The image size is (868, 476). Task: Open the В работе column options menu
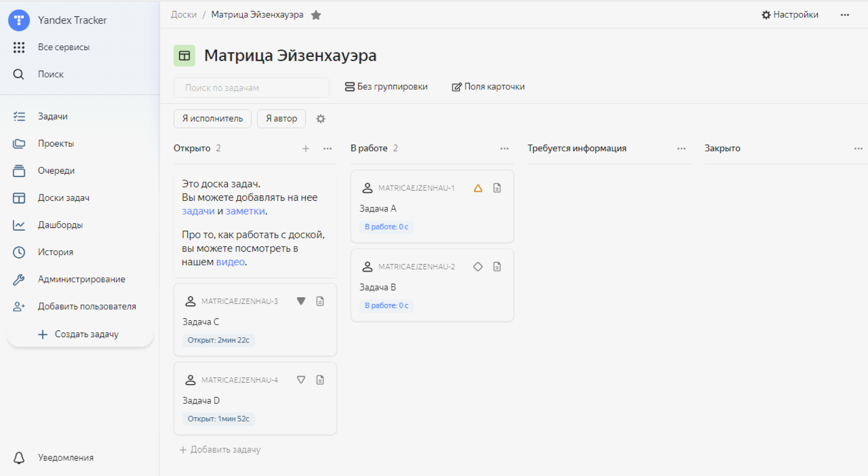504,149
